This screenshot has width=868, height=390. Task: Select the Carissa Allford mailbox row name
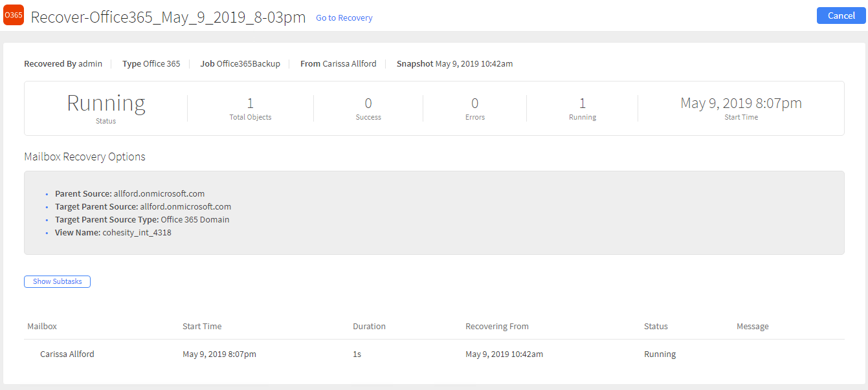coord(67,354)
